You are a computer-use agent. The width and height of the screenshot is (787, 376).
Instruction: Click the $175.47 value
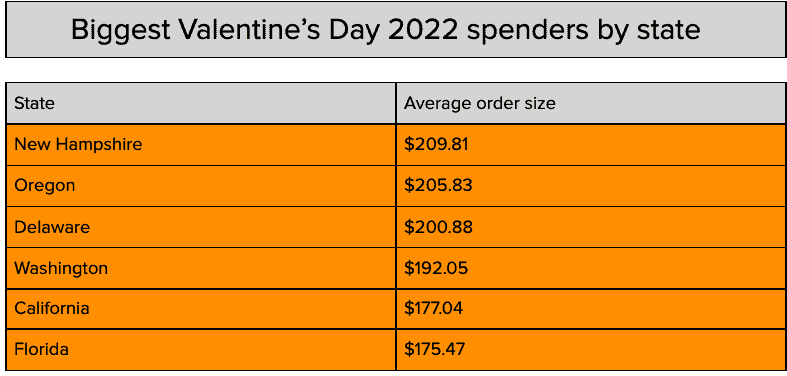[435, 349]
